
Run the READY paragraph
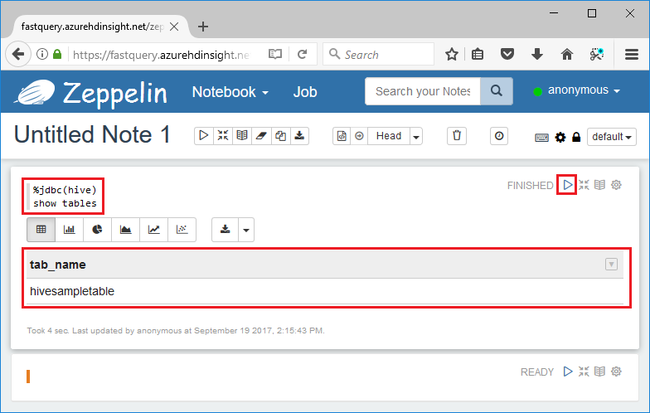[568, 372]
